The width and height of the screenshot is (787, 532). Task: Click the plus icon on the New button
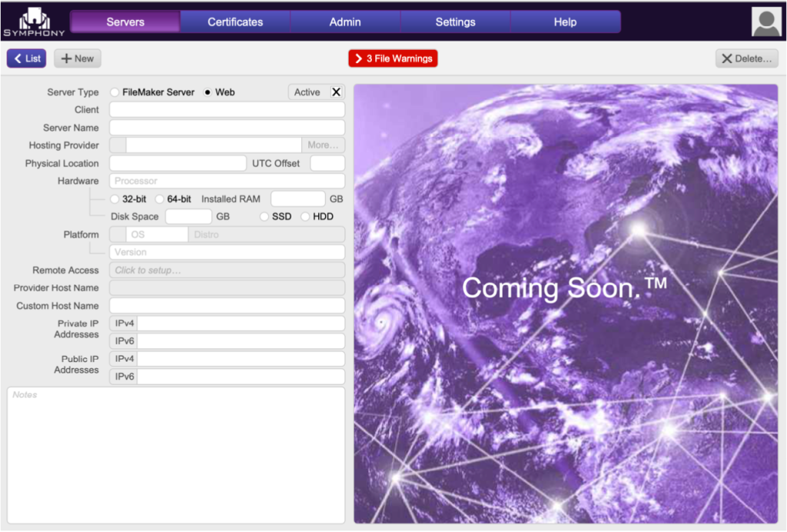pyautogui.click(x=65, y=58)
